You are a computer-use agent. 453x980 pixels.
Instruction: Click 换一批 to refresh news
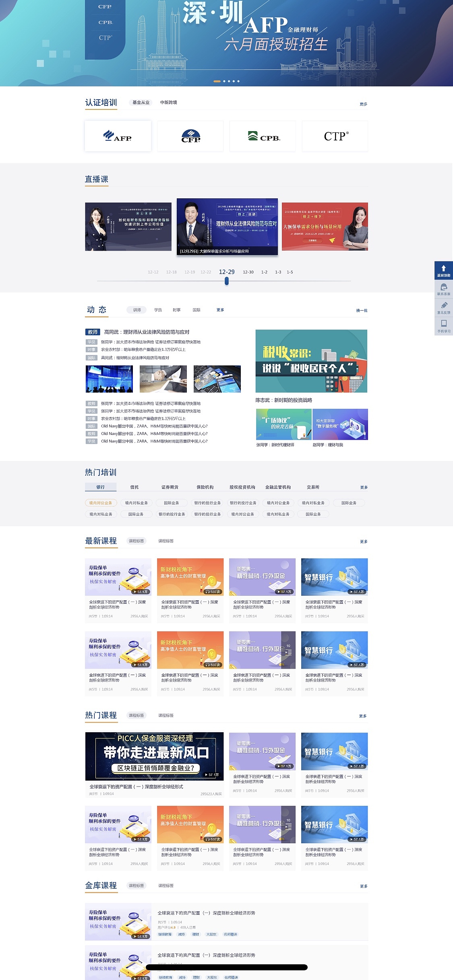point(362,311)
